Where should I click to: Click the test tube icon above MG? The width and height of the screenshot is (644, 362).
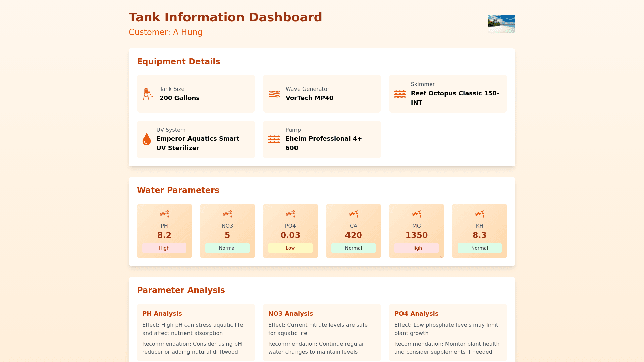417,214
